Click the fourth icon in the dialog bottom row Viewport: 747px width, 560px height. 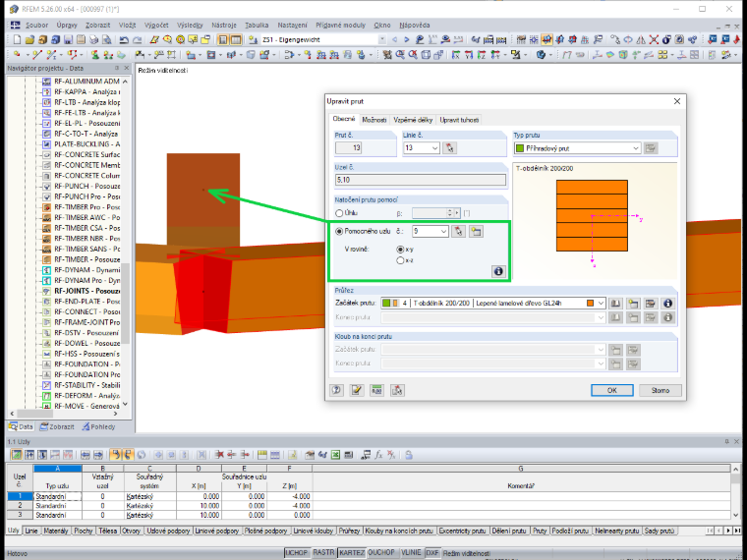[397, 390]
